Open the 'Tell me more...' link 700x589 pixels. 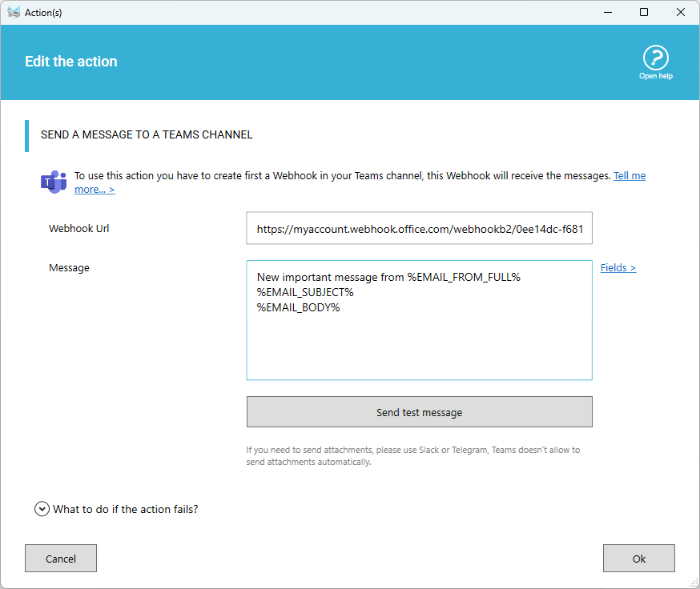pos(630,176)
